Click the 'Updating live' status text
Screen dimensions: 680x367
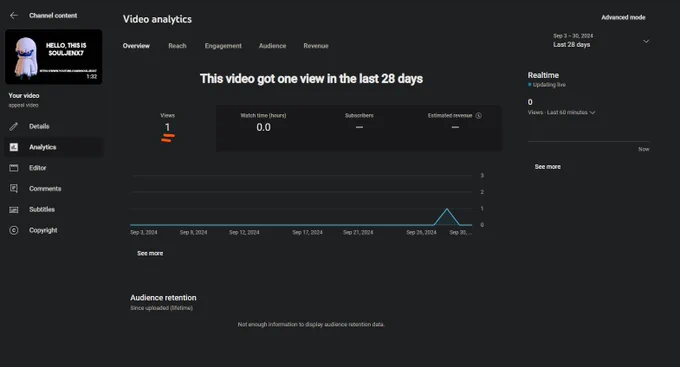[x=549, y=85]
